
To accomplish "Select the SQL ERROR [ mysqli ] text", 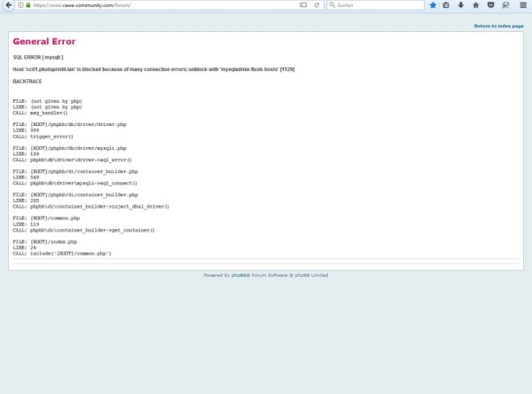I will (38, 57).
